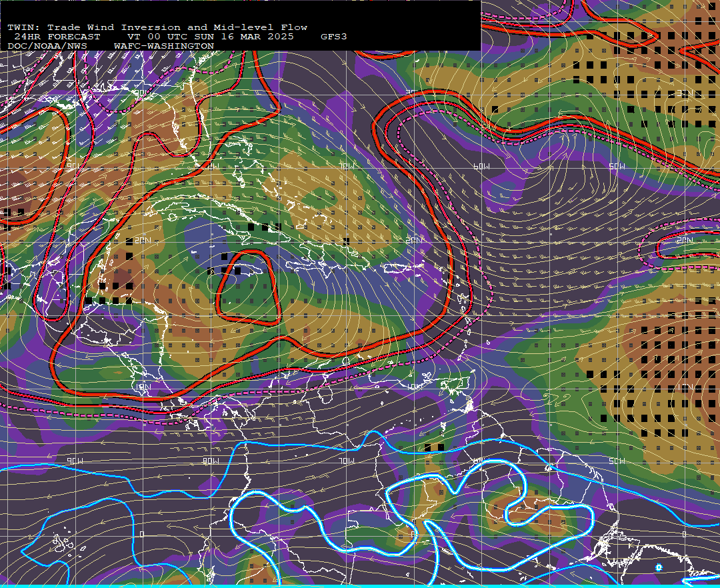Screen dimensions: 720x588
Task: Click the valid time 'VT 00 UTC SUN 16 MAR 2025'
Action: pos(211,37)
